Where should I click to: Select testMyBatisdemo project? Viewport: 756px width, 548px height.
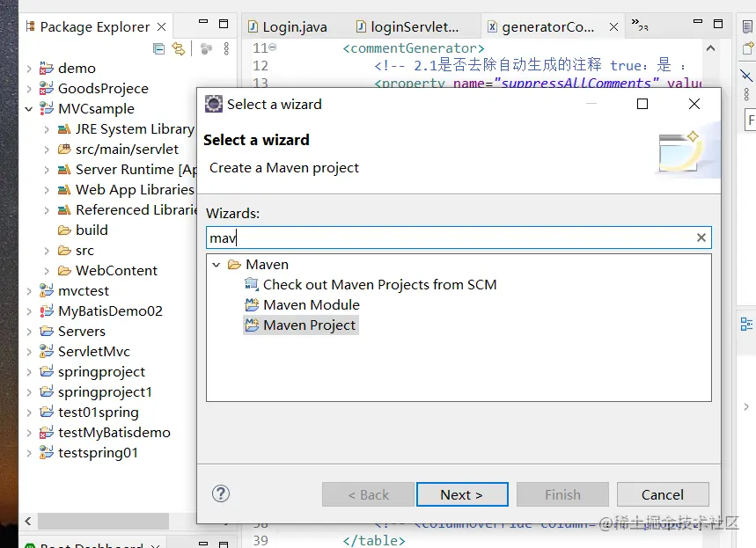click(114, 432)
